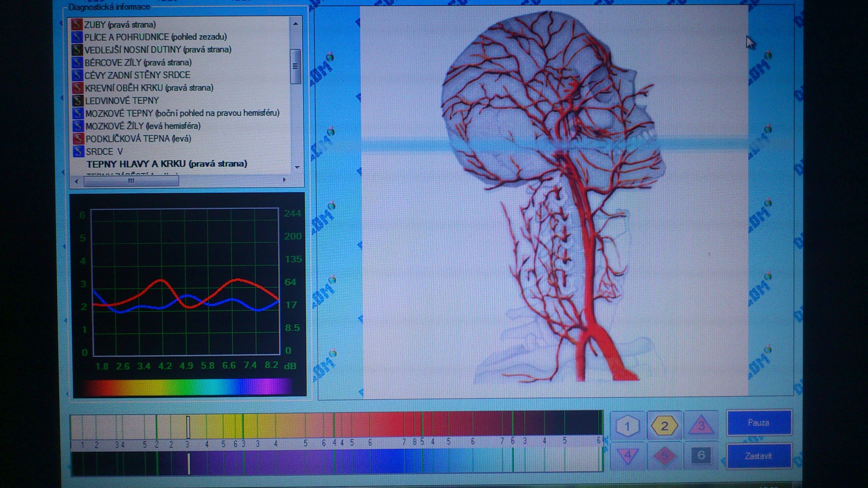This screenshot has height=488, width=868.
Task: Select the white hexagon marker 1
Action: (627, 426)
